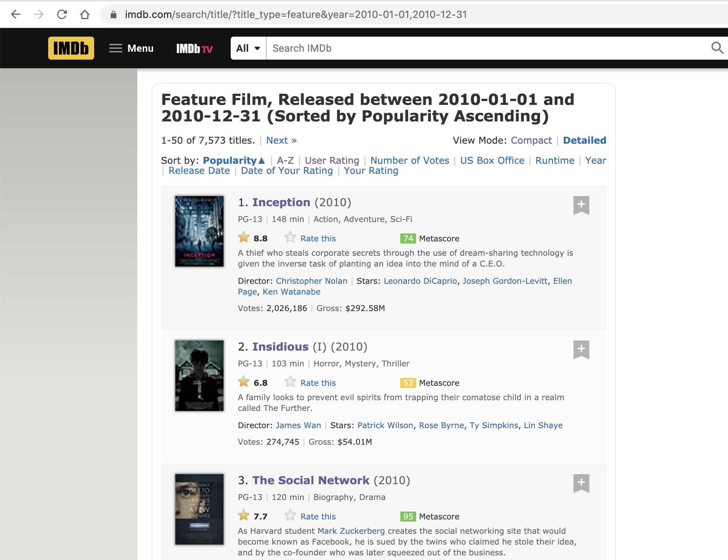
Task: Open Christopher Nolan director page
Action: coord(312,281)
